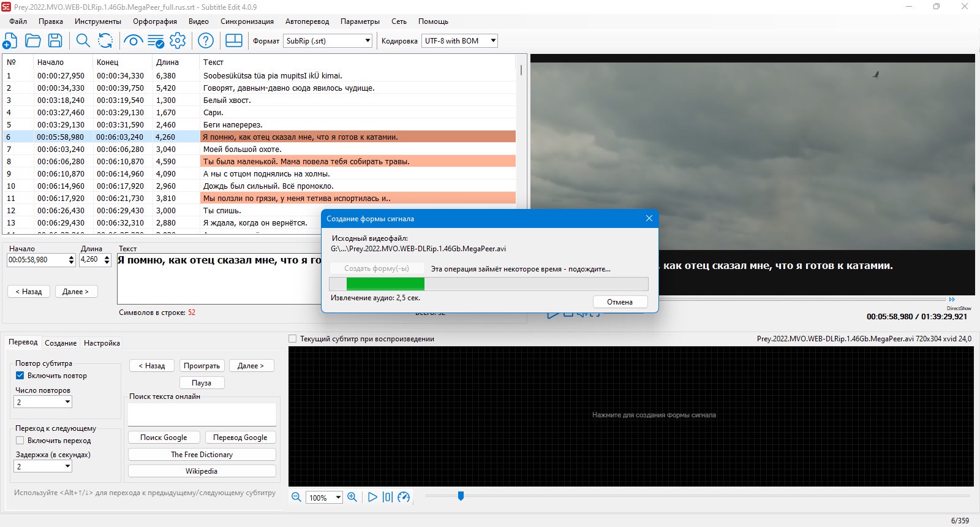Open the Find magnifier tool
The width and height of the screenshot is (980, 527).
(83, 41)
